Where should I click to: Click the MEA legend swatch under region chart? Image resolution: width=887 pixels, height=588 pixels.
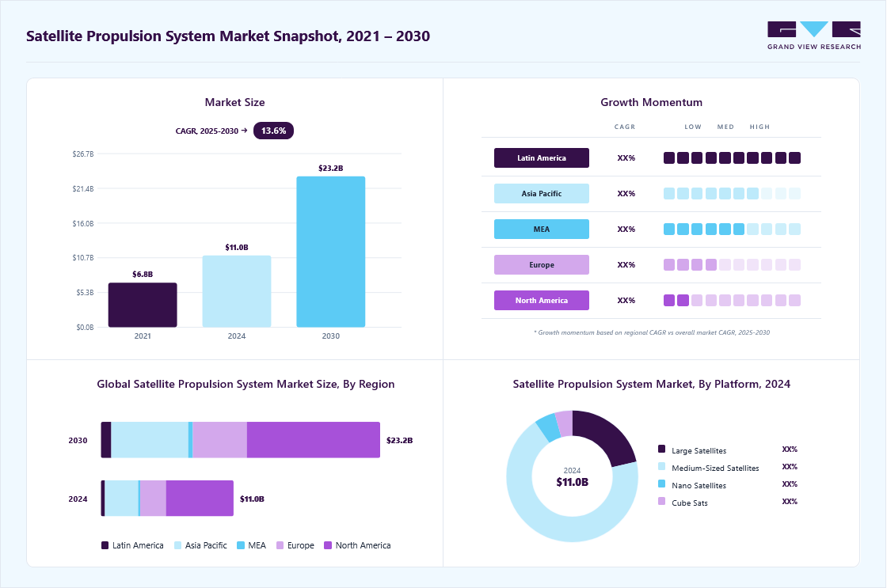pyautogui.click(x=241, y=545)
